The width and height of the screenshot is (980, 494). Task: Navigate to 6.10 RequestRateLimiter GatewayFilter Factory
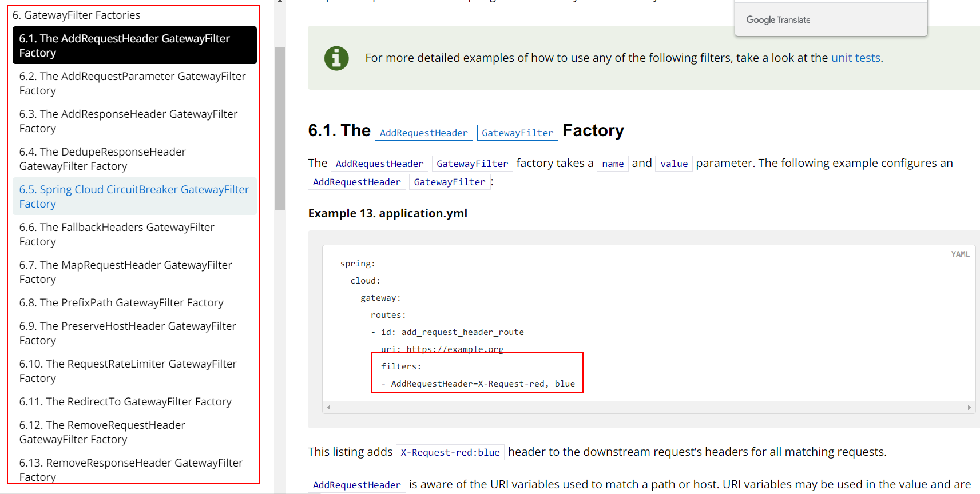(x=134, y=370)
